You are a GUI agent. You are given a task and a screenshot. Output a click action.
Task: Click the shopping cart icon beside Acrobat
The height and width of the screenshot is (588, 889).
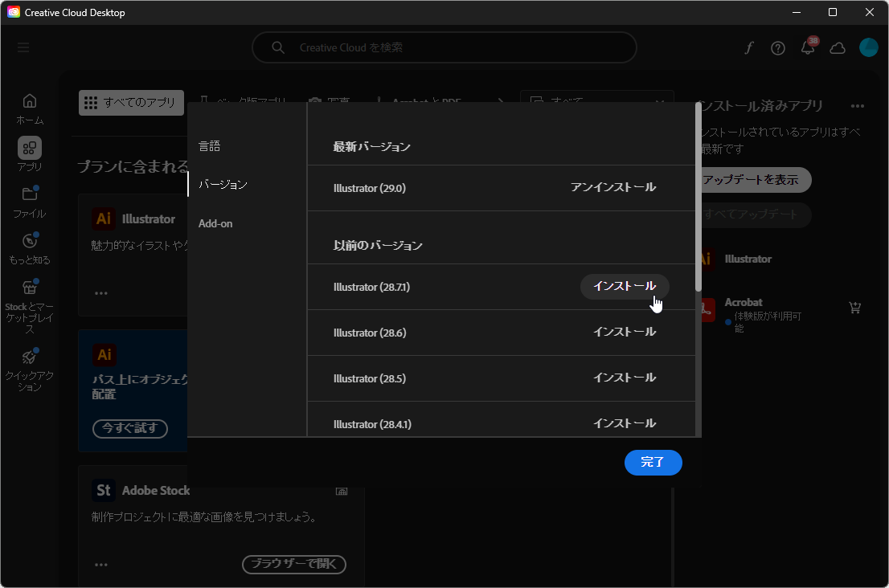(x=854, y=308)
